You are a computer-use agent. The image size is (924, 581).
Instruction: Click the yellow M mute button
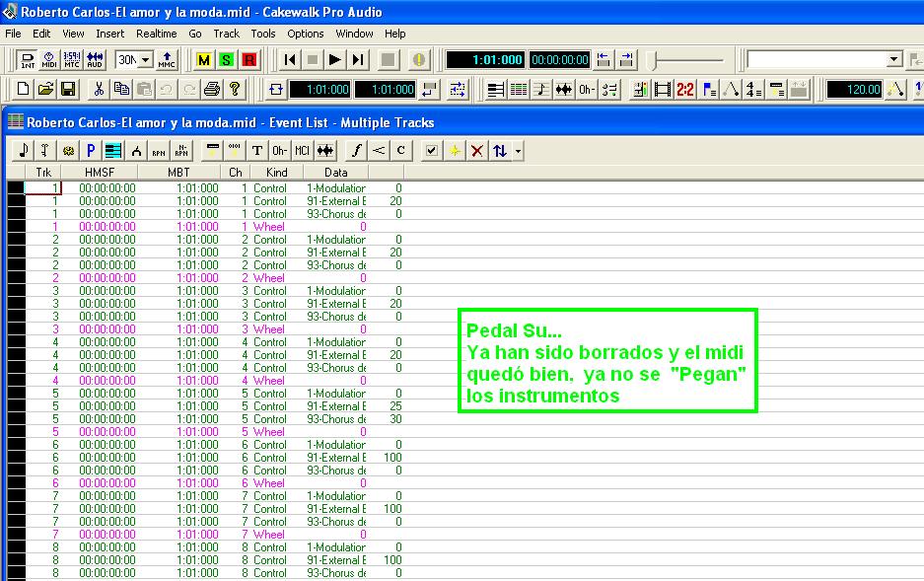pos(204,59)
